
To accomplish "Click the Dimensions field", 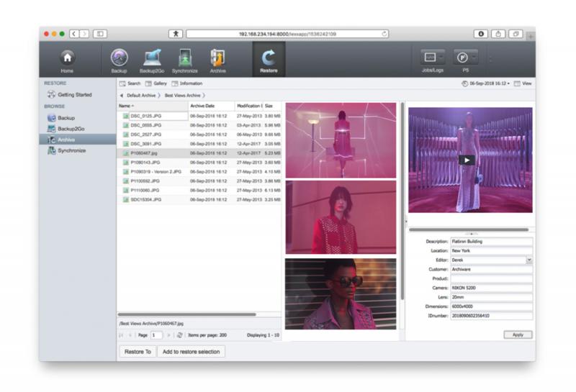I will pyautogui.click(x=492, y=306).
